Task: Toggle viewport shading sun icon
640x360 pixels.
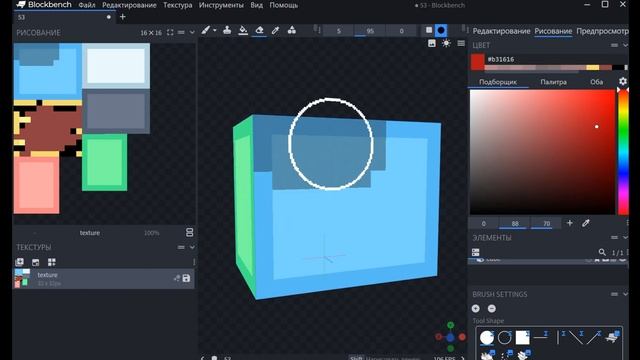Action: (446, 43)
